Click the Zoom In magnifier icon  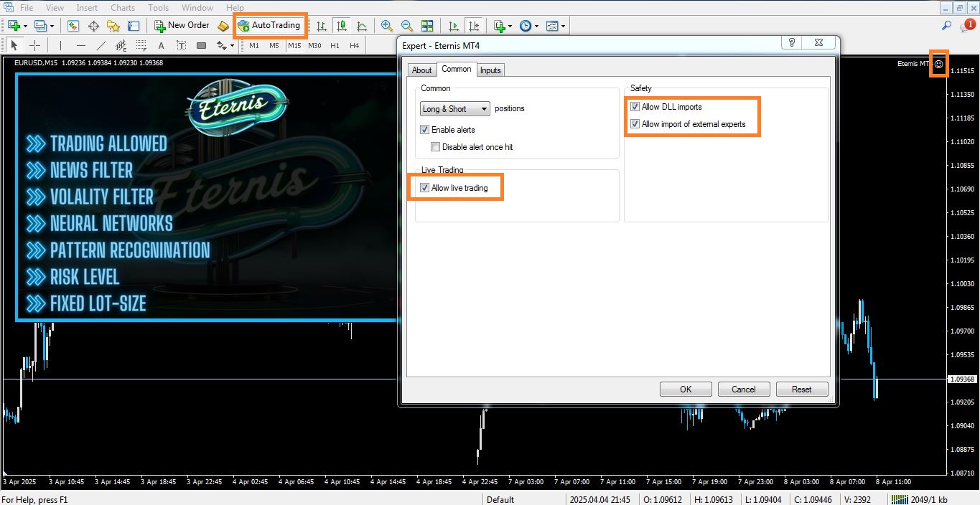[x=387, y=26]
